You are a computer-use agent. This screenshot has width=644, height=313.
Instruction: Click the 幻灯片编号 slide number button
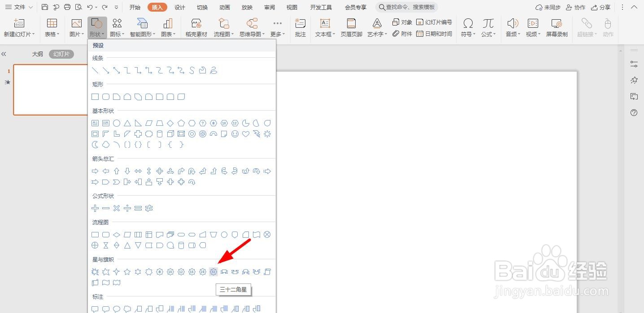(435, 22)
